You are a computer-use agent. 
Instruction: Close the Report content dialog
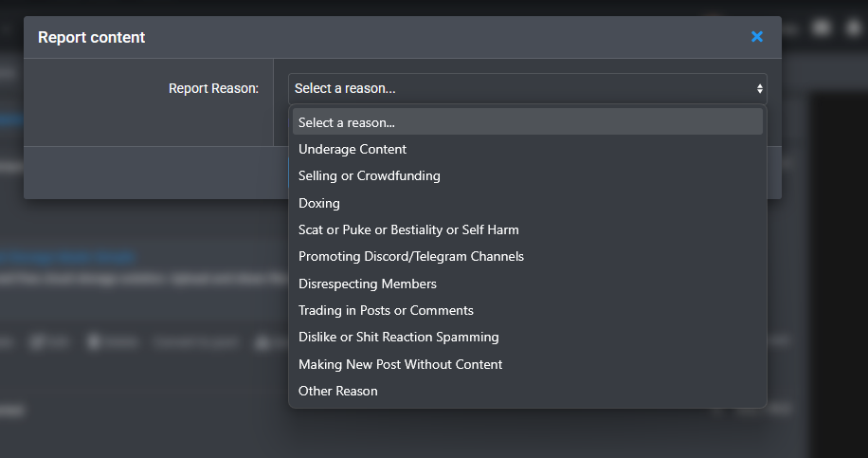[x=756, y=37]
